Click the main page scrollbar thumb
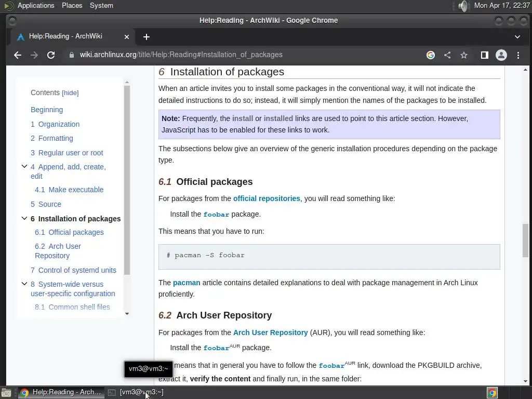 coord(525,240)
